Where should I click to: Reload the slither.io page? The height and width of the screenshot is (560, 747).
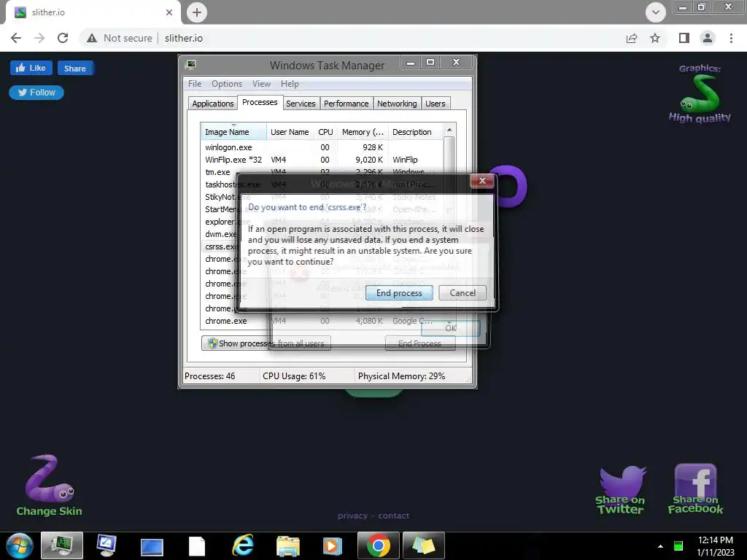click(x=63, y=38)
